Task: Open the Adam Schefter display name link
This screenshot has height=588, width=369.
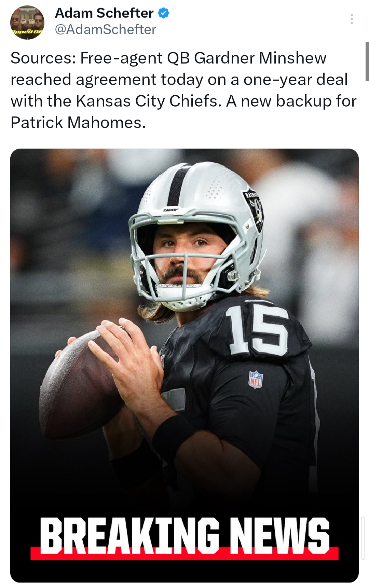Action: [104, 13]
